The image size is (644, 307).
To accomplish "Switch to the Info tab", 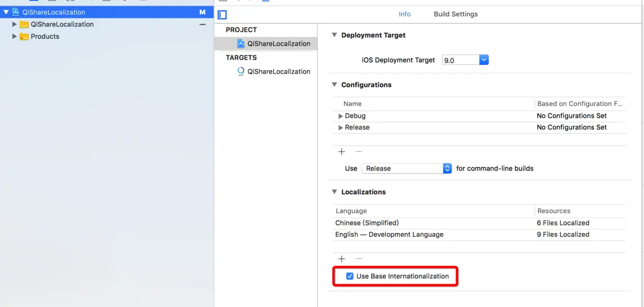I will [x=405, y=14].
